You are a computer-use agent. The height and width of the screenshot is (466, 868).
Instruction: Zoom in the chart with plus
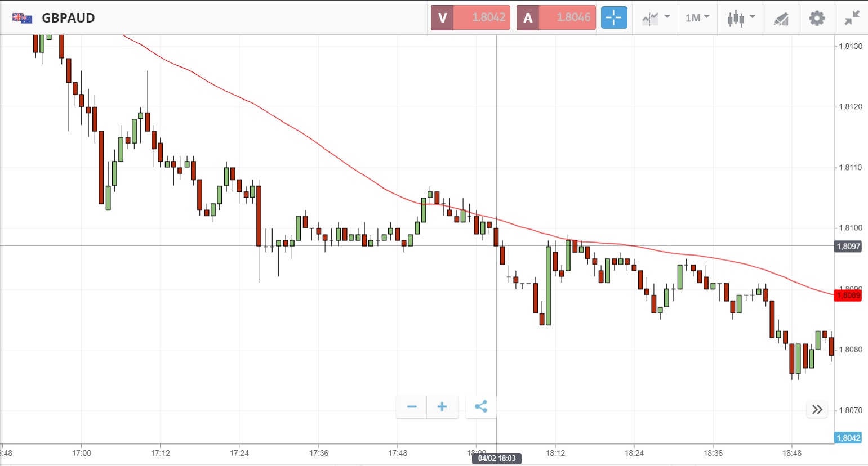click(442, 407)
